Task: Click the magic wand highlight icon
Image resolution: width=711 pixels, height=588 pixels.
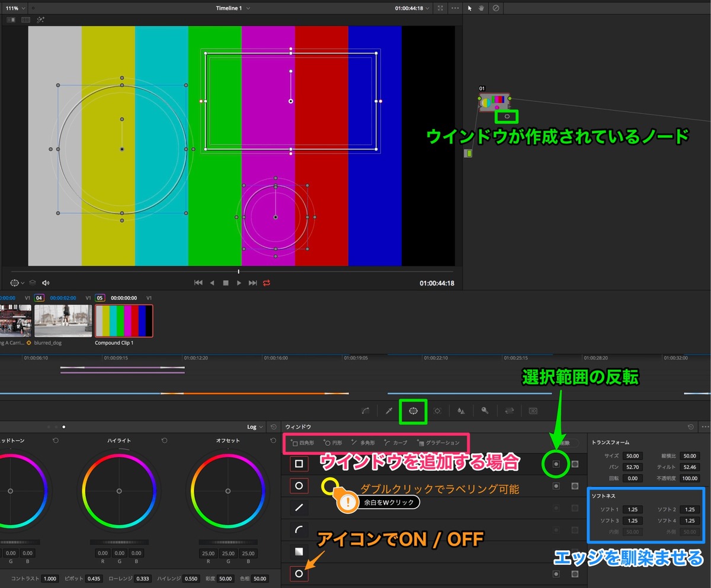Action: click(x=41, y=20)
